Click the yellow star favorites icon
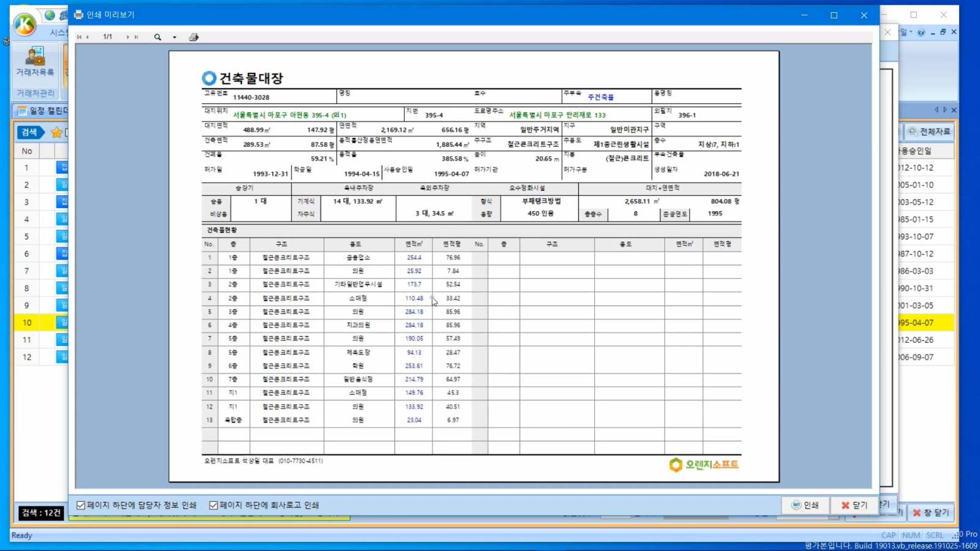This screenshot has width=980, height=551. pyautogui.click(x=56, y=132)
